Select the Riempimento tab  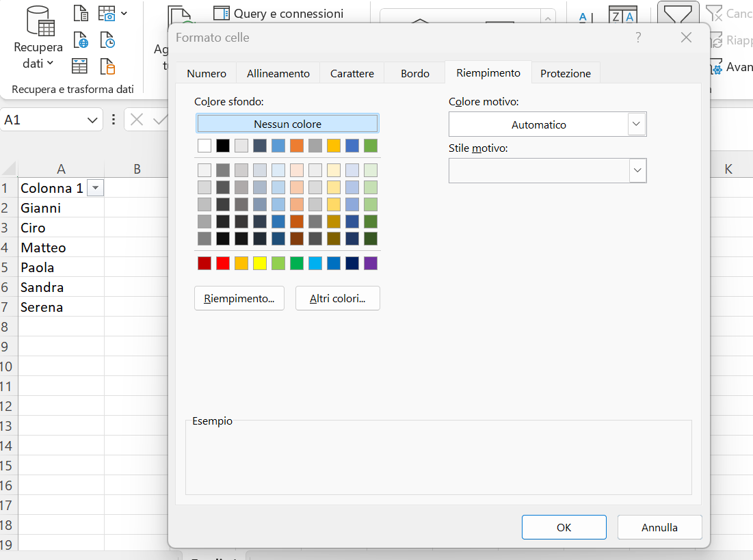[x=488, y=72]
